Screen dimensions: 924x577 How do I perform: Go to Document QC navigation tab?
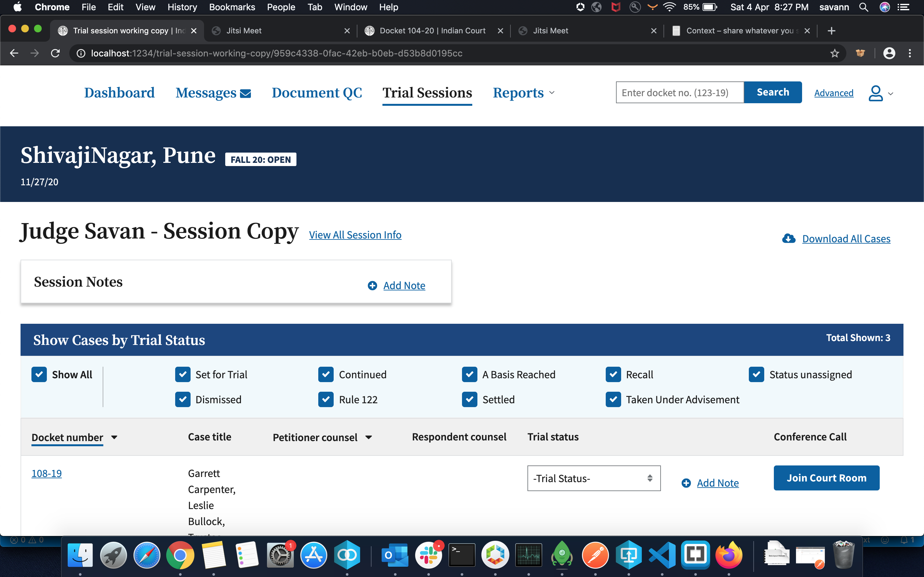coord(317,93)
